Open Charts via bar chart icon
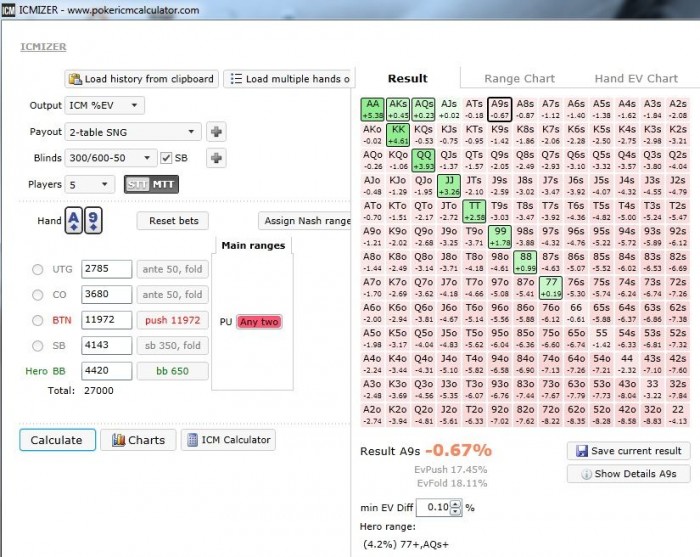The image size is (700, 557). (x=118, y=440)
